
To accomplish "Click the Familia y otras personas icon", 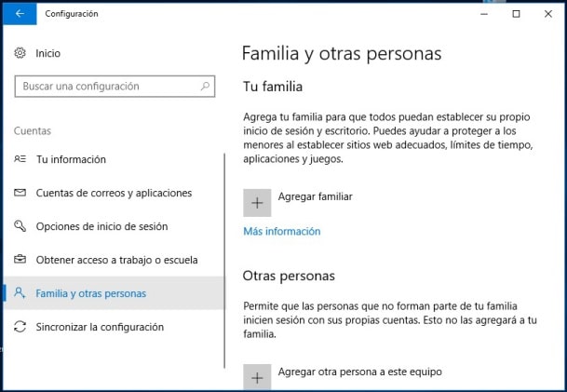I will pos(20,293).
